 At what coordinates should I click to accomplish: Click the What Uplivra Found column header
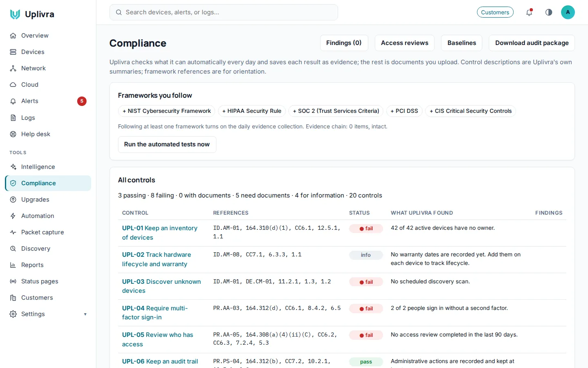pos(422,213)
